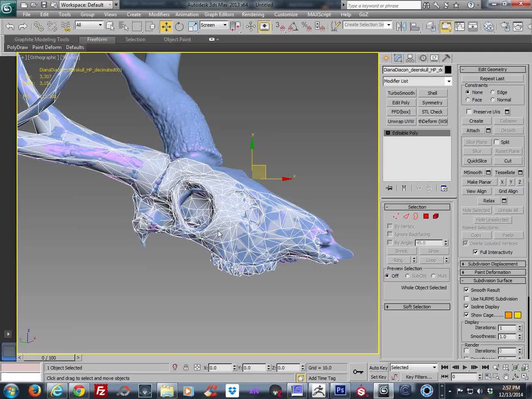The width and height of the screenshot is (532, 399).
Task: Select the Select and Move tool
Action: (x=166, y=27)
